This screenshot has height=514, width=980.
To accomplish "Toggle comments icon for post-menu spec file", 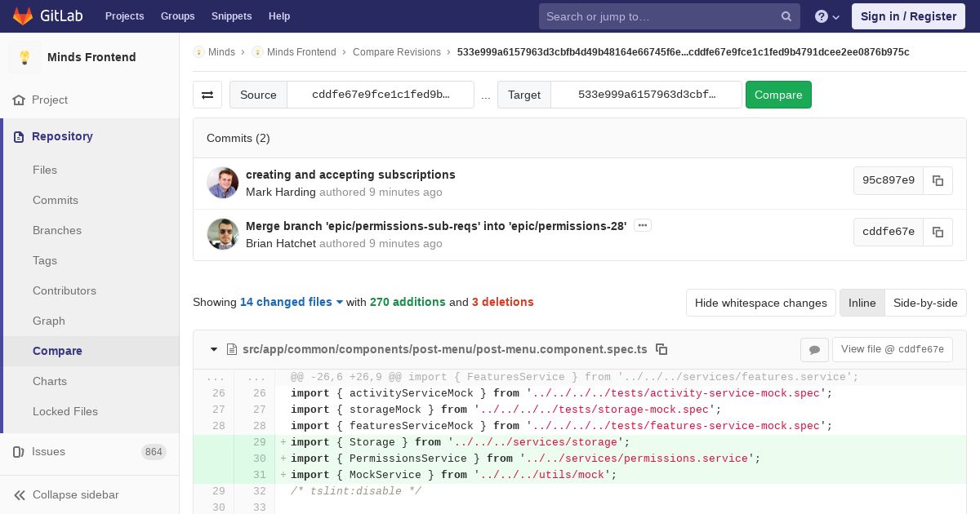I will point(814,349).
